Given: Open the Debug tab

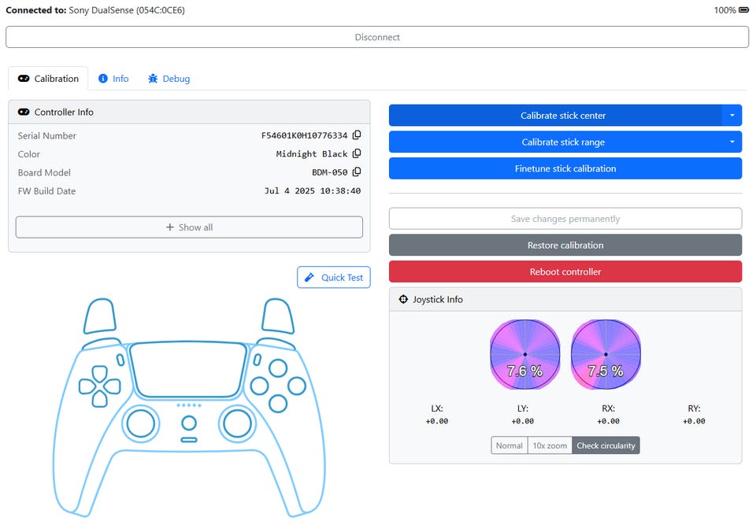Looking at the screenshot, I should [x=169, y=79].
